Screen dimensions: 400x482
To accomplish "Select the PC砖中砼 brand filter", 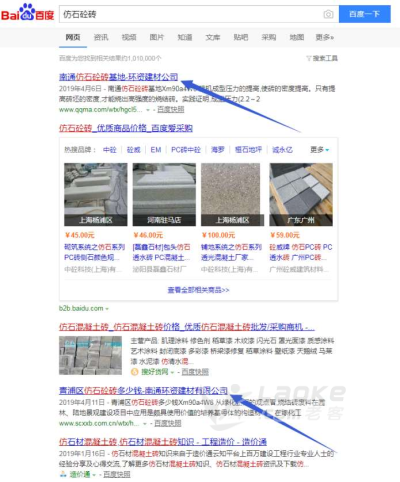I will 186,150.
